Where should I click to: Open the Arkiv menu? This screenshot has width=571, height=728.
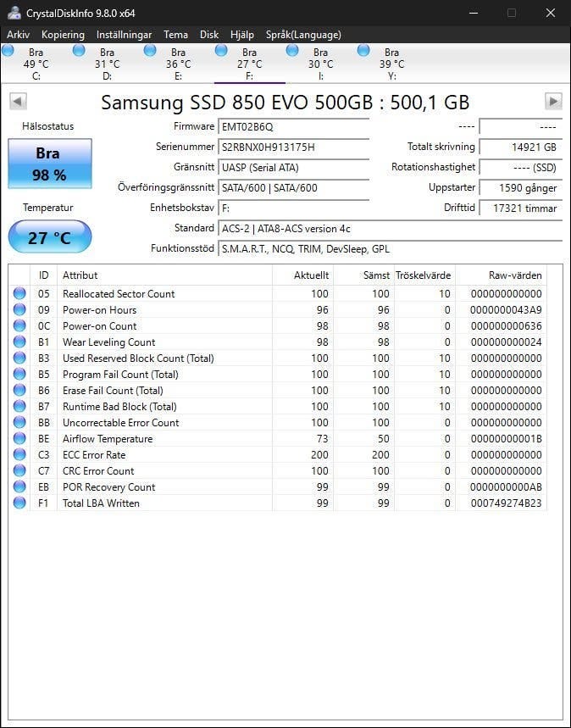tap(18, 35)
